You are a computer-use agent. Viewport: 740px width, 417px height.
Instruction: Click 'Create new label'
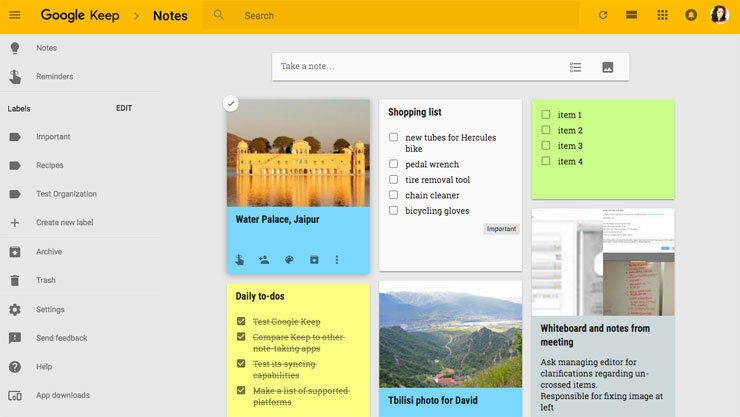pos(65,223)
